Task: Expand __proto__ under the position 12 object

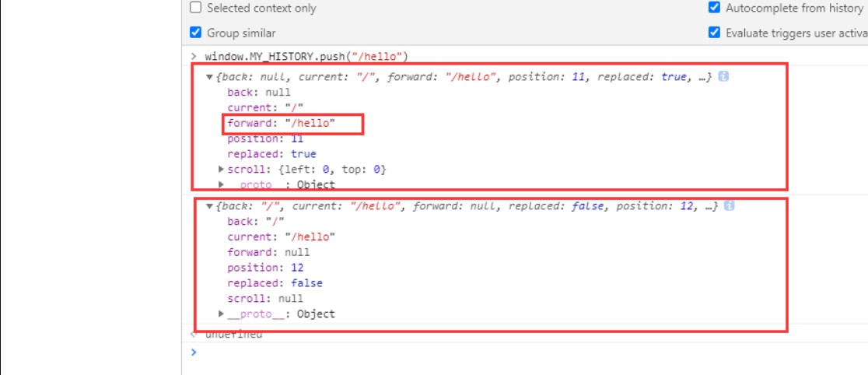Action: pyautogui.click(x=222, y=314)
